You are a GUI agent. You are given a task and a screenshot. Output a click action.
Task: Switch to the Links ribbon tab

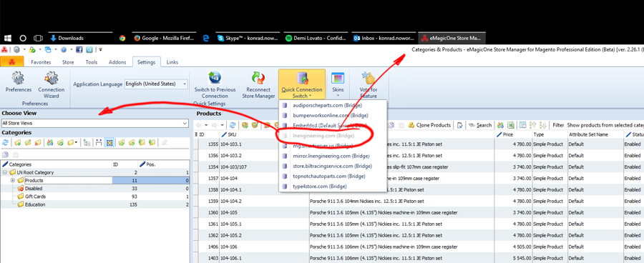[172, 62]
